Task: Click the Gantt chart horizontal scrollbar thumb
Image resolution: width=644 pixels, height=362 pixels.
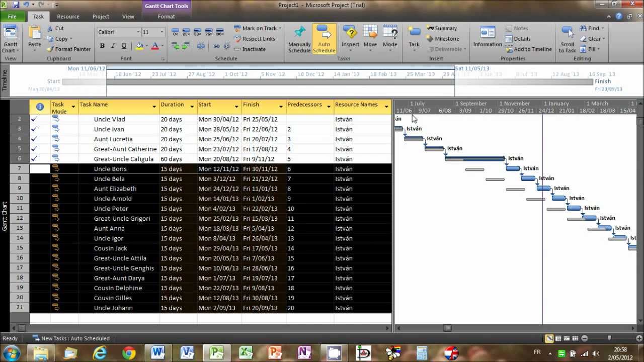Action: 447,328
